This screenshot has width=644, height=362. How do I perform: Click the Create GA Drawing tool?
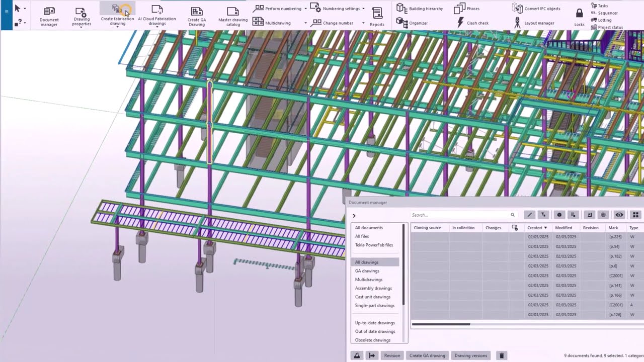pyautogui.click(x=197, y=16)
